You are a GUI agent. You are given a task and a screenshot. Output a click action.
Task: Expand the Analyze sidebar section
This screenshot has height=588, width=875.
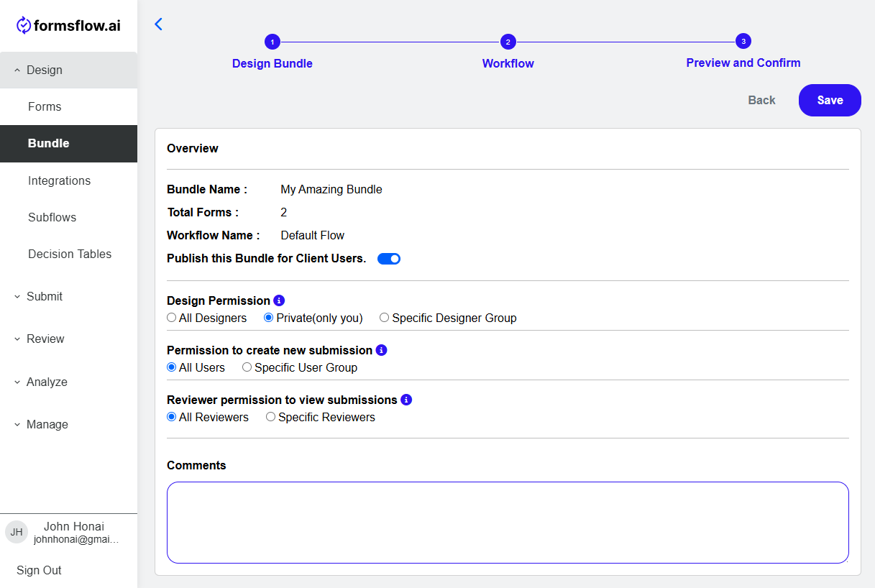click(x=68, y=382)
